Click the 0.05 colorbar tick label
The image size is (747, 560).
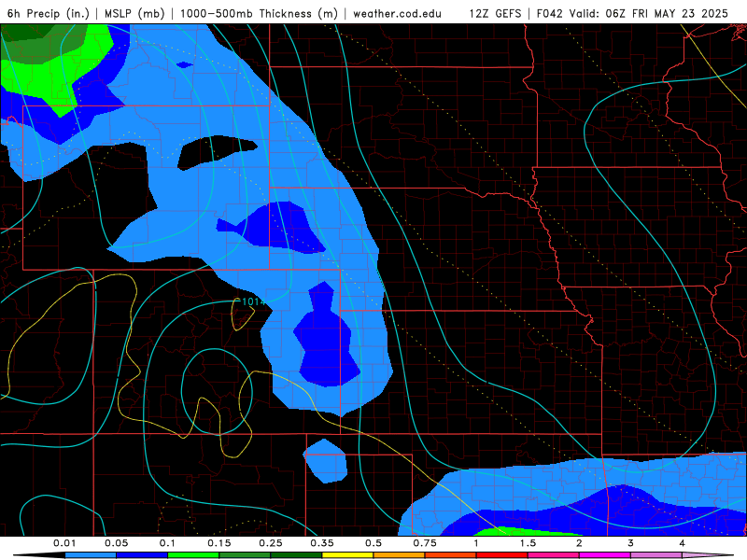tap(116, 543)
